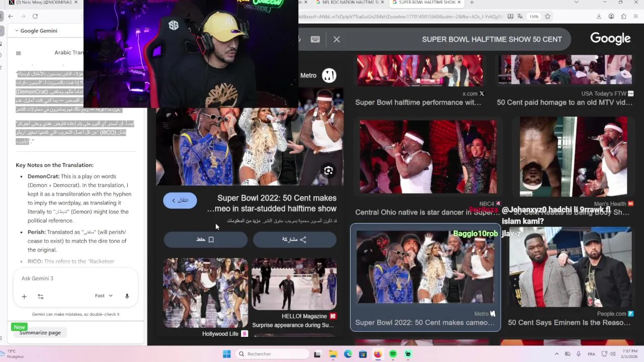Image resolution: width=644 pixels, height=362 pixels.
Task: Click the FRA language indicator in taskbar
Action: [592, 354]
